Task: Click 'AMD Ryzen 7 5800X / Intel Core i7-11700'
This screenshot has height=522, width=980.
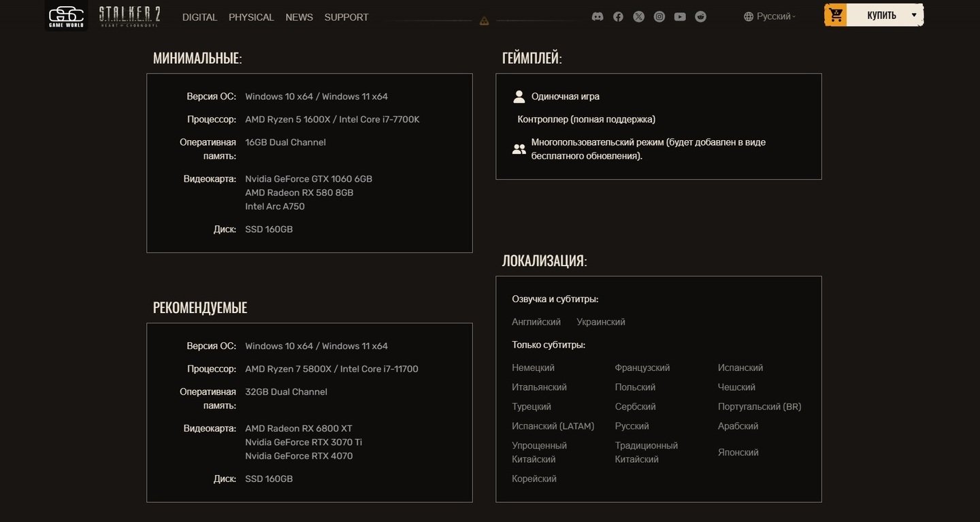Action: 331,369
